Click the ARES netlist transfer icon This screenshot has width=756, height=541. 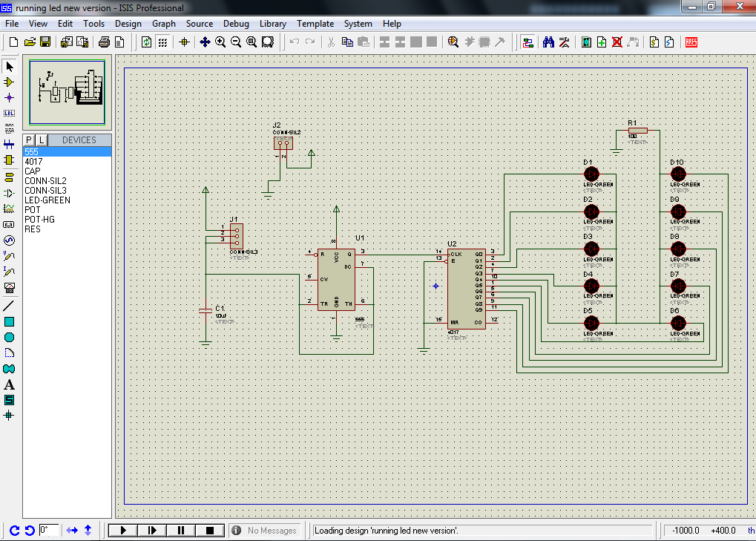pos(691,42)
